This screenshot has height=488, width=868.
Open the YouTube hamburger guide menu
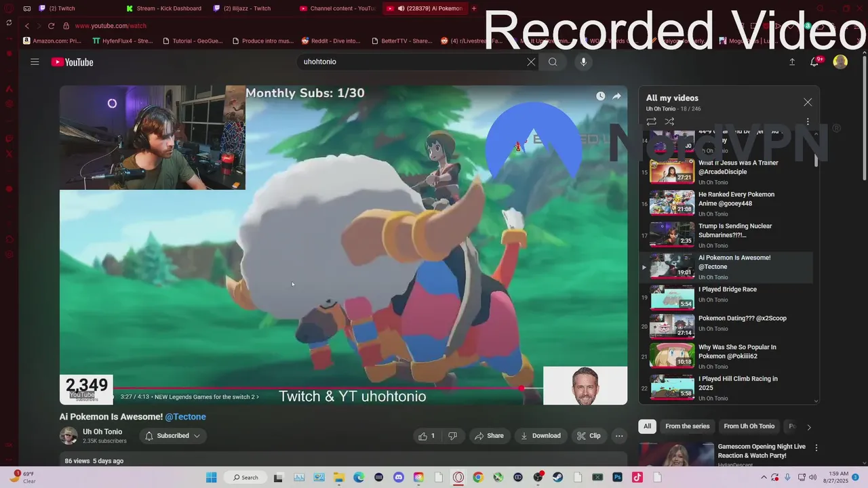pos(35,62)
